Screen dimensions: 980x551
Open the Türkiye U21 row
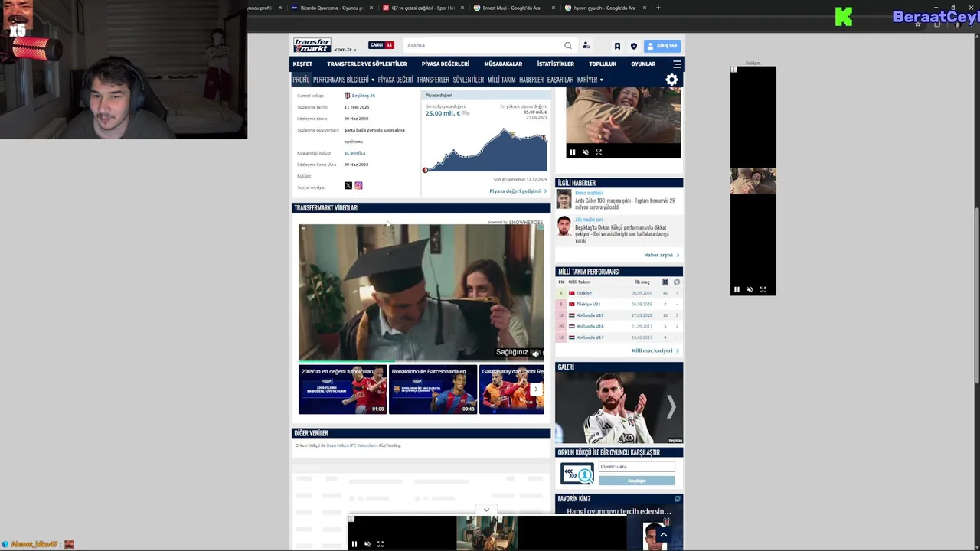(619, 304)
